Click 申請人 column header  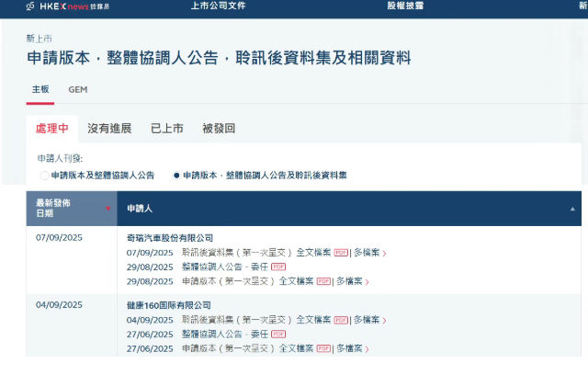(349, 209)
